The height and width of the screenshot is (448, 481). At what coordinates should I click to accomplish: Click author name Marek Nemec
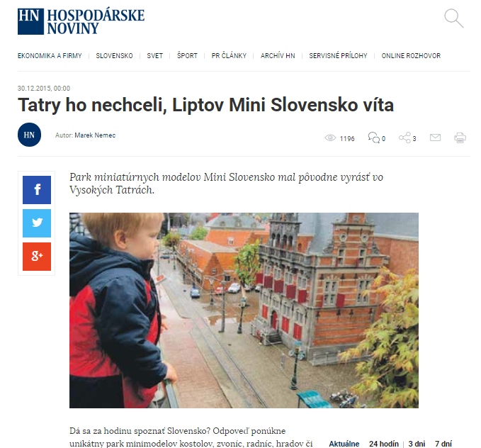tap(95, 135)
